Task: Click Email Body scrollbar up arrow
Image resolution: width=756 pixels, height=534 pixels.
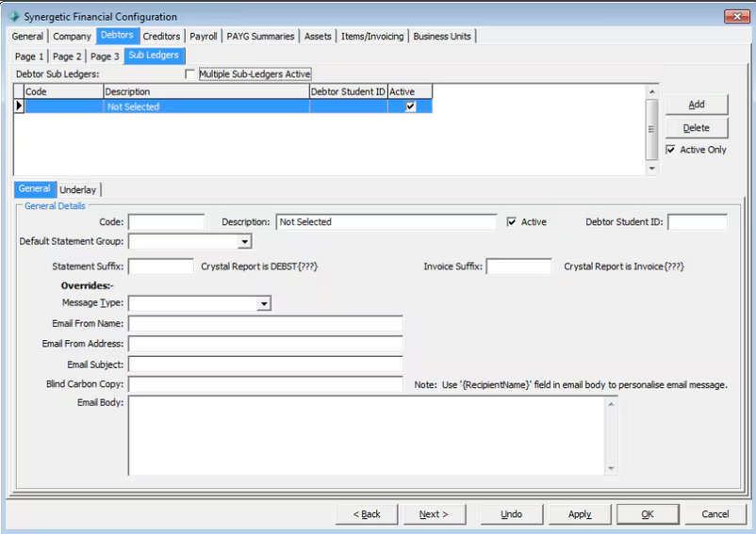Action: [611, 404]
